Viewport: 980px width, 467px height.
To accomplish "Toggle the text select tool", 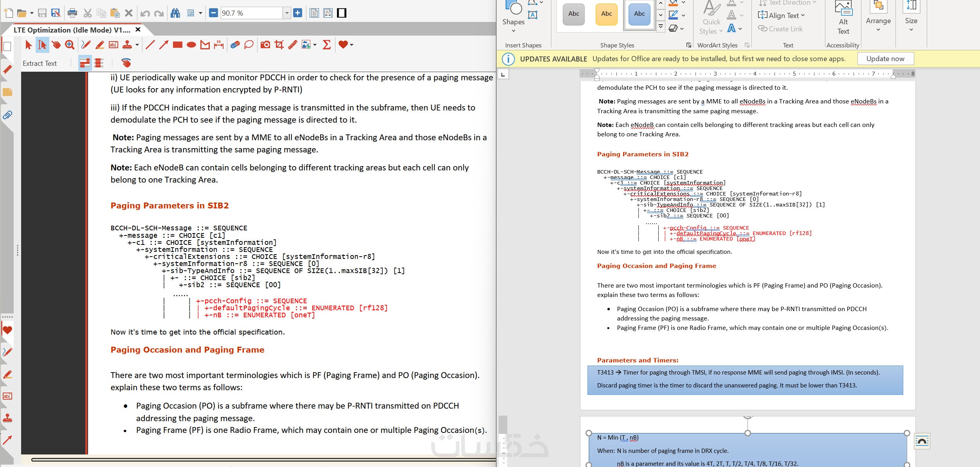I will pyautogui.click(x=42, y=45).
